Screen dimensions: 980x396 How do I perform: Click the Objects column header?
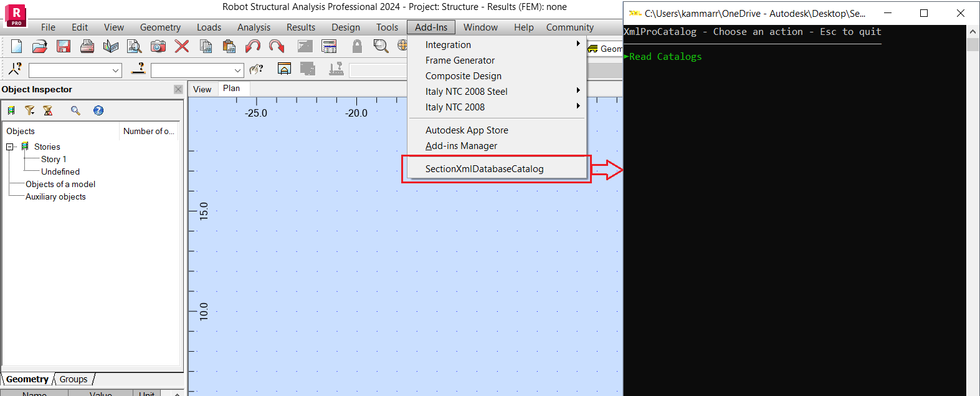[60, 131]
